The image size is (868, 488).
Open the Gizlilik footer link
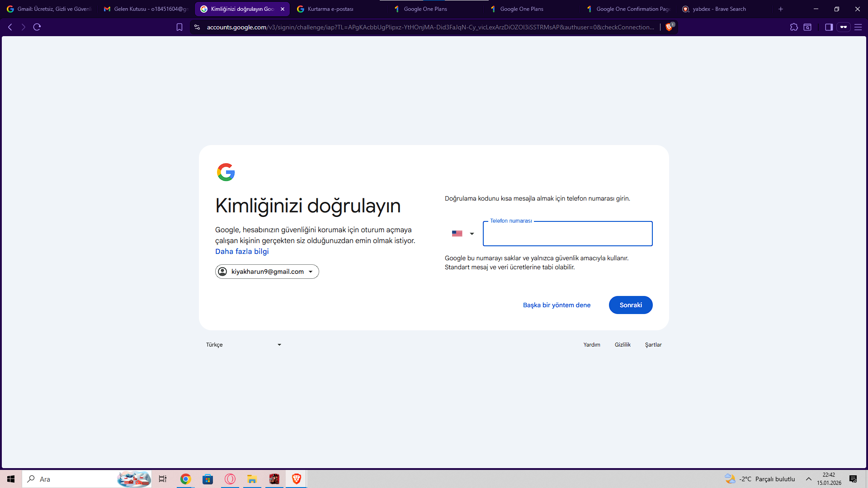(623, 345)
